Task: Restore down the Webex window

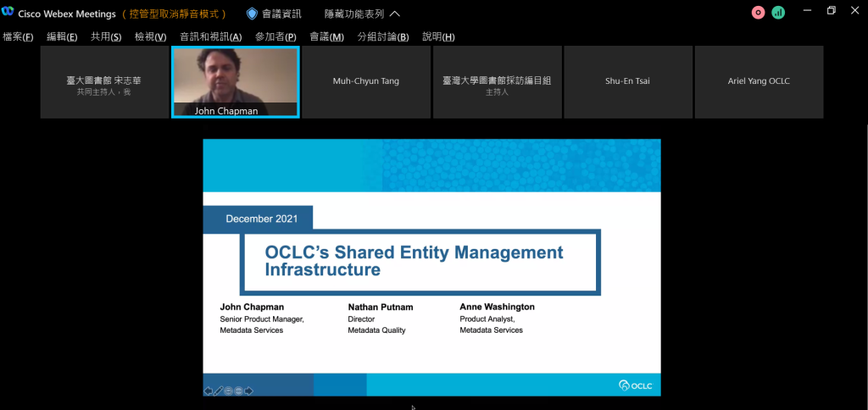Action: pyautogui.click(x=831, y=11)
